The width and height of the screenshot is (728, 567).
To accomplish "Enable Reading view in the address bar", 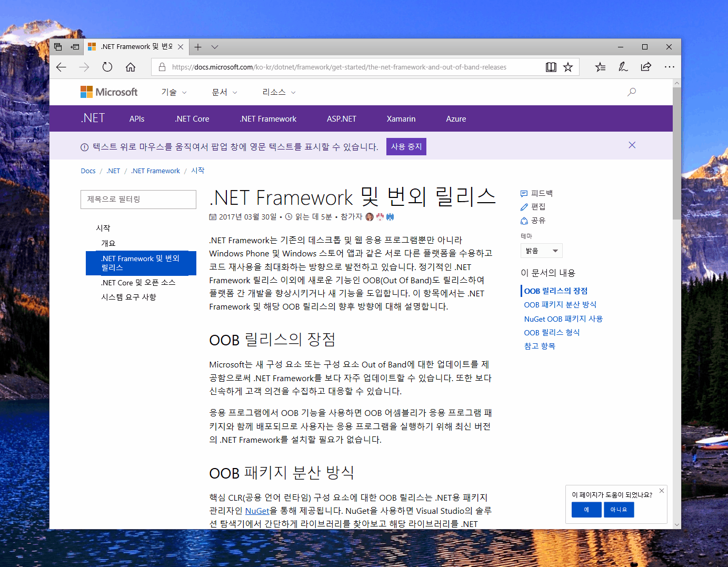I will click(551, 67).
